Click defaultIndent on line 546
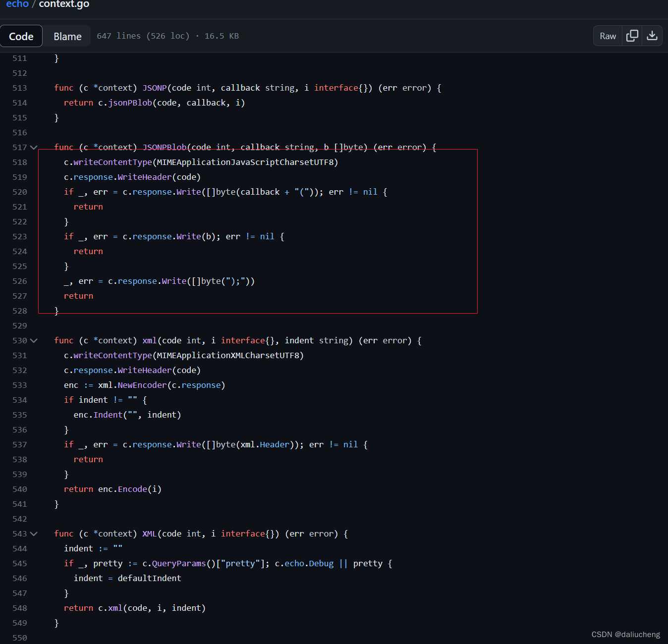This screenshot has height=644, width=668. [149, 578]
